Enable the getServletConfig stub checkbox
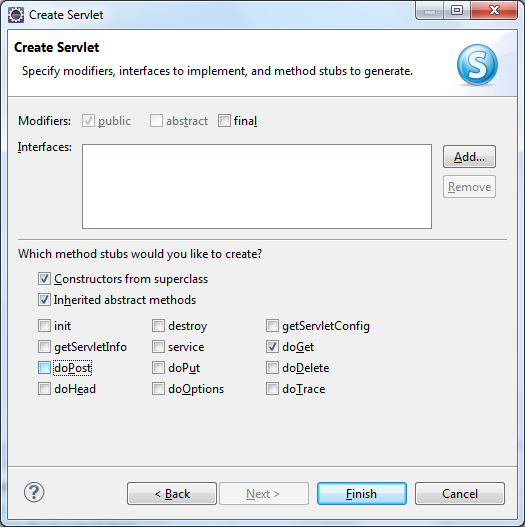This screenshot has height=527, width=525. (272, 326)
